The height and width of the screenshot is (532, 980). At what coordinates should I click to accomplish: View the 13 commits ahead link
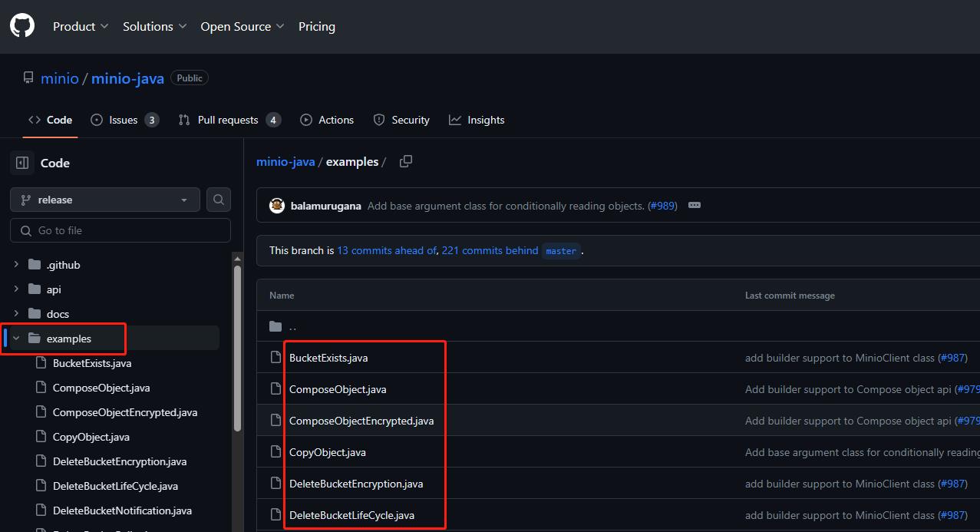point(387,250)
